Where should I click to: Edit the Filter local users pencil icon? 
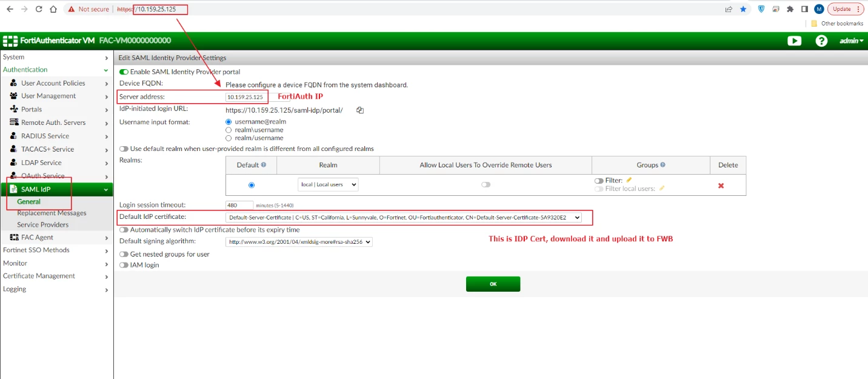point(662,189)
